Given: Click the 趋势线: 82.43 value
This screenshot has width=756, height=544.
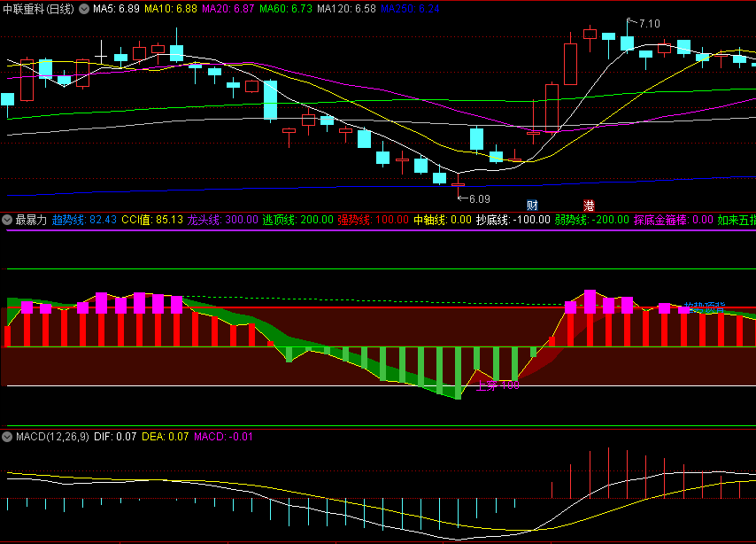Looking at the screenshot, I should click(x=84, y=220).
